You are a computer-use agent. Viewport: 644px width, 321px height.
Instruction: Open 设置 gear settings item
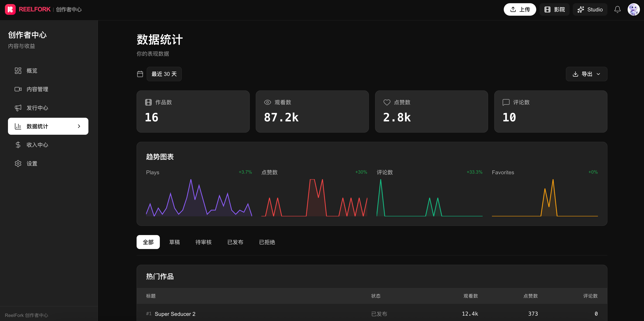(x=48, y=163)
